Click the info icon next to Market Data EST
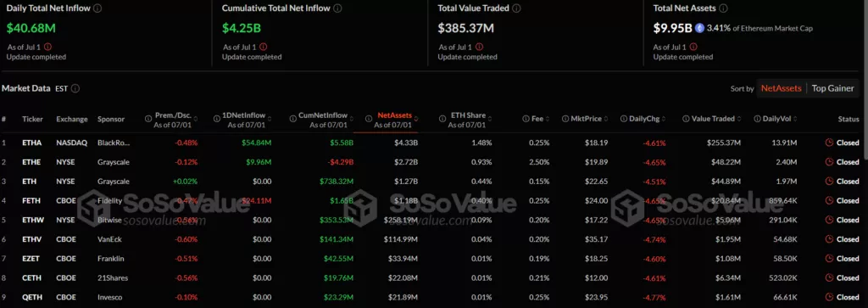 [75, 88]
